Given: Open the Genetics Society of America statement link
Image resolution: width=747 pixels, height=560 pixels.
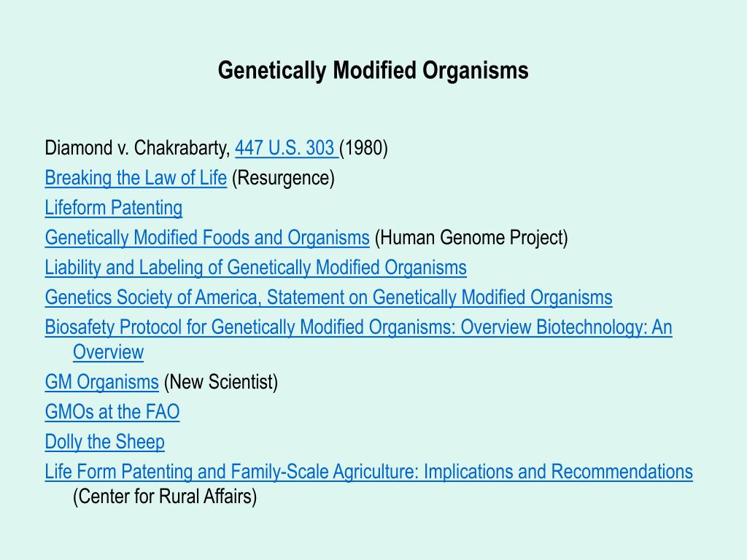Looking at the screenshot, I should (x=329, y=297).
